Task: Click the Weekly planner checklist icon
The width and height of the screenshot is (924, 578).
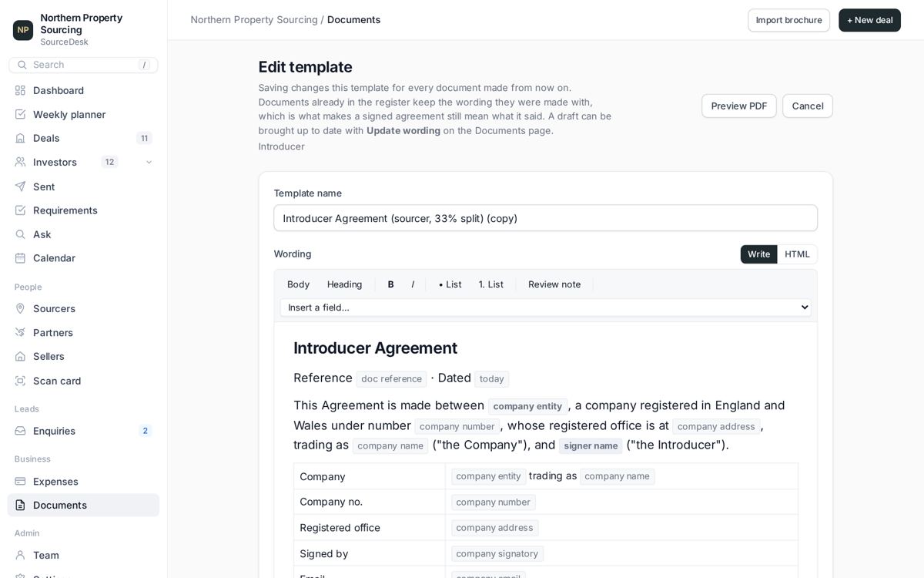Action: [21, 114]
